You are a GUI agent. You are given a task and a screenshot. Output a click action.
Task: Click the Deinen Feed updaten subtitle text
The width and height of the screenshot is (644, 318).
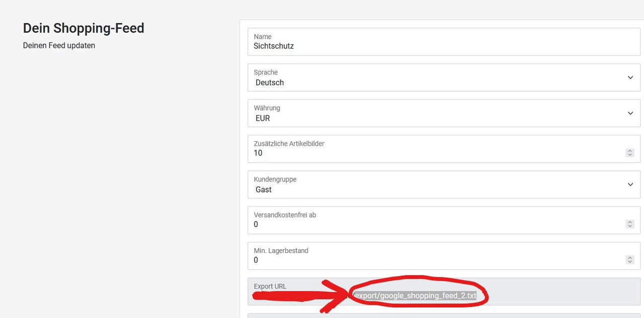[x=59, y=46]
